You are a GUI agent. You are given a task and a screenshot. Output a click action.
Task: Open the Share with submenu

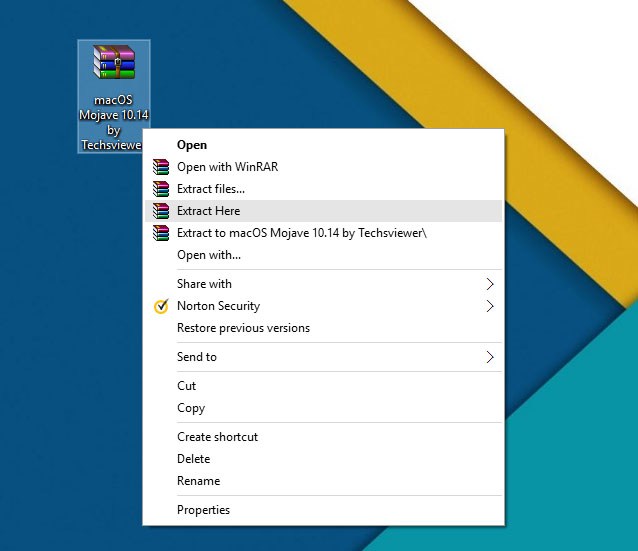[323, 284]
